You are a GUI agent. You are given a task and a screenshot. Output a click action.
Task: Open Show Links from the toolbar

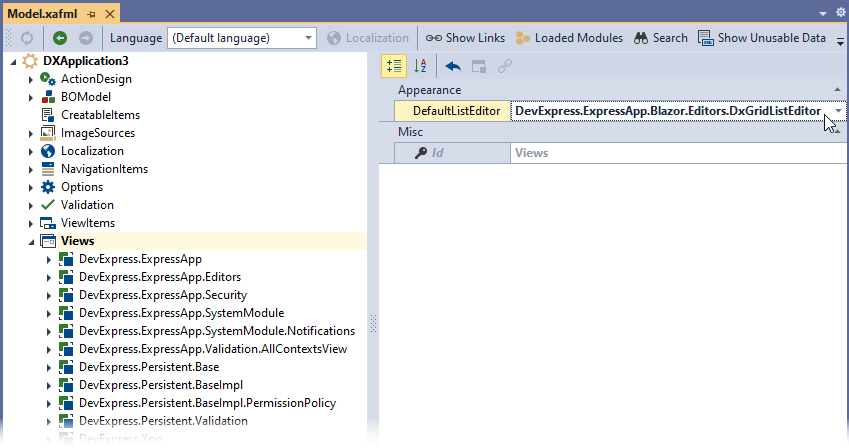pyautogui.click(x=465, y=38)
